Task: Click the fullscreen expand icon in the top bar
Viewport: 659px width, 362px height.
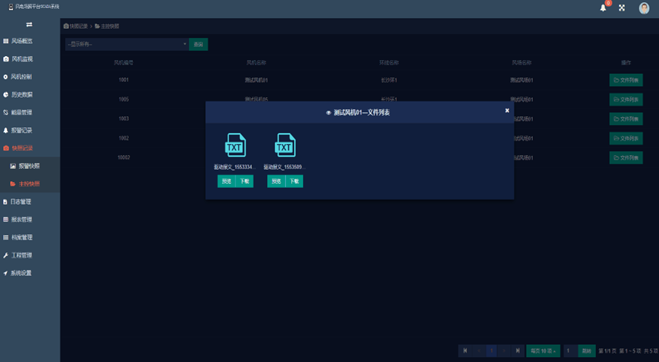Action: pos(622,8)
